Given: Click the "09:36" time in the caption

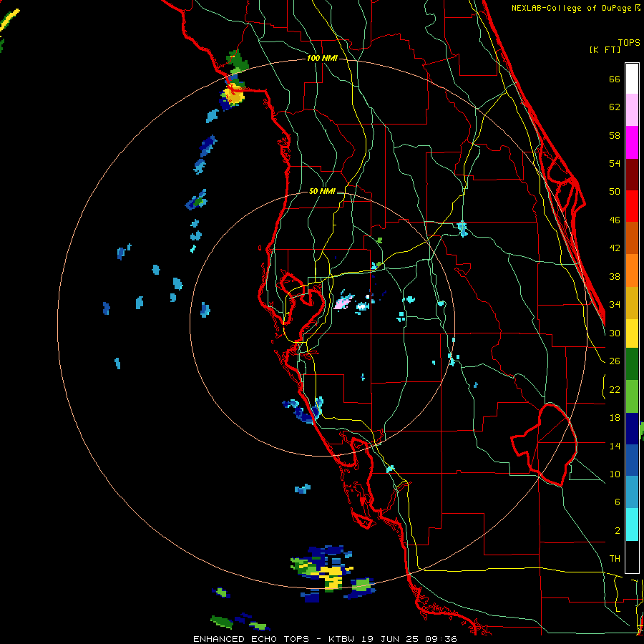Looking at the screenshot, I should (441, 639).
